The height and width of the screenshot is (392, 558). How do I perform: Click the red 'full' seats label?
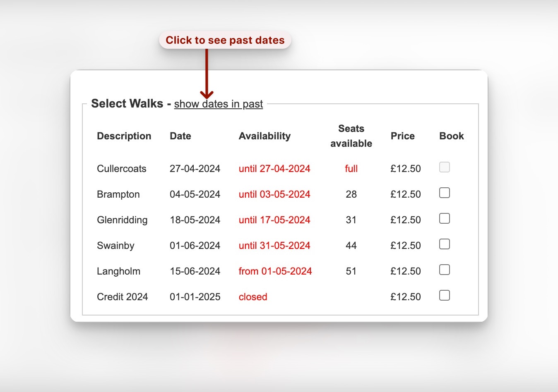coord(351,169)
